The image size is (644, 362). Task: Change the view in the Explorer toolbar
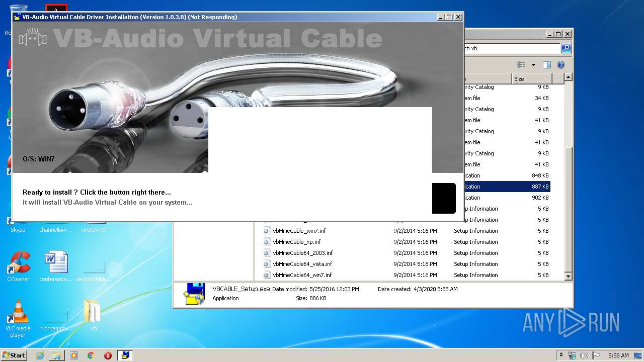coord(521,65)
